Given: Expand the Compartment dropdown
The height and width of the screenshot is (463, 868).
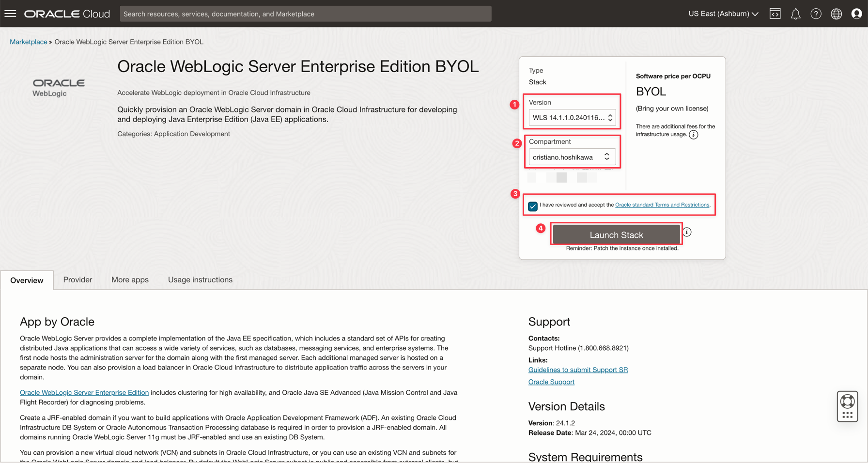Looking at the screenshot, I should pyautogui.click(x=572, y=157).
